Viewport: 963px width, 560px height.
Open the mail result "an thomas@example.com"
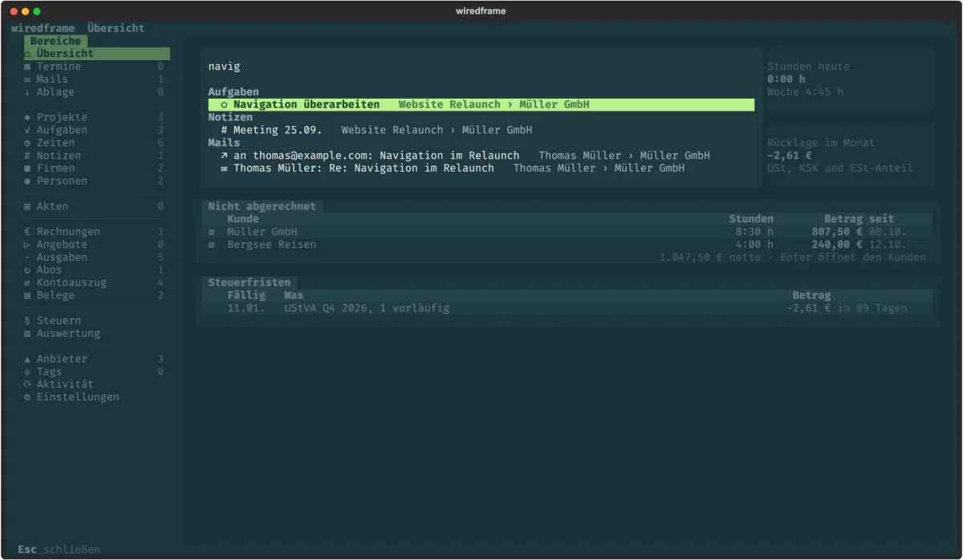tap(481, 156)
